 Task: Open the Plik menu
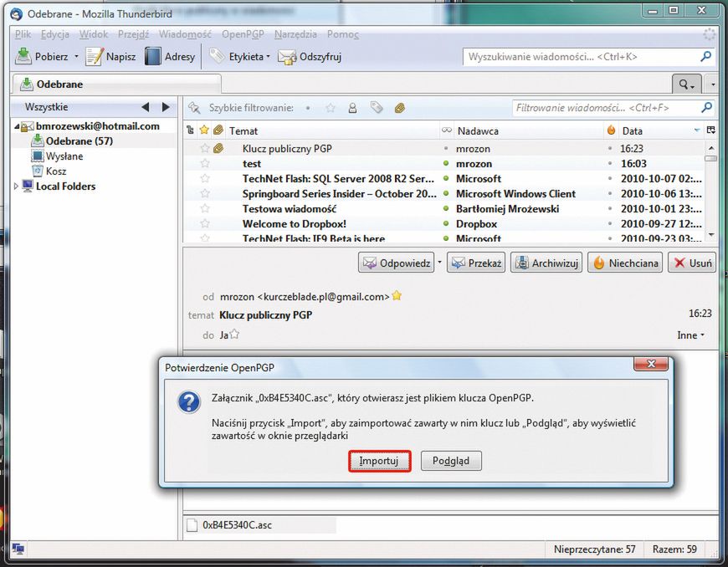tap(23, 34)
